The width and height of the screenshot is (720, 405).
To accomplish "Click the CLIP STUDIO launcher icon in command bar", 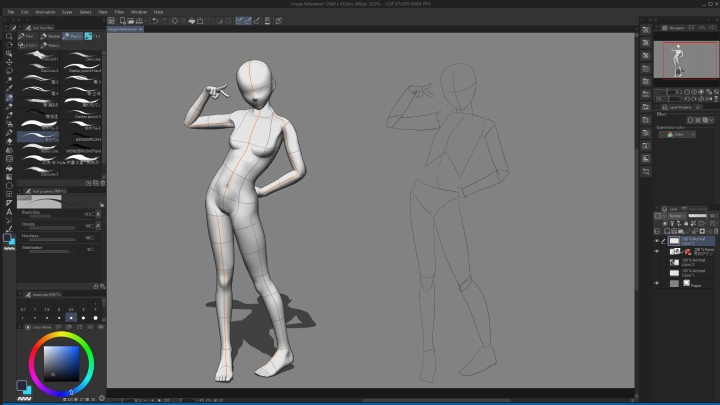I will click(x=111, y=21).
